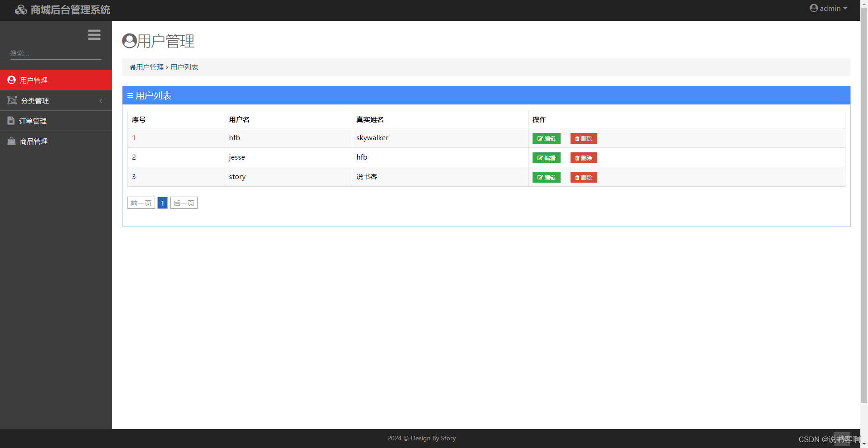This screenshot has height=448, width=868.
Task: Edit user hfb with 编辑 button
Action: pos(546,138)
